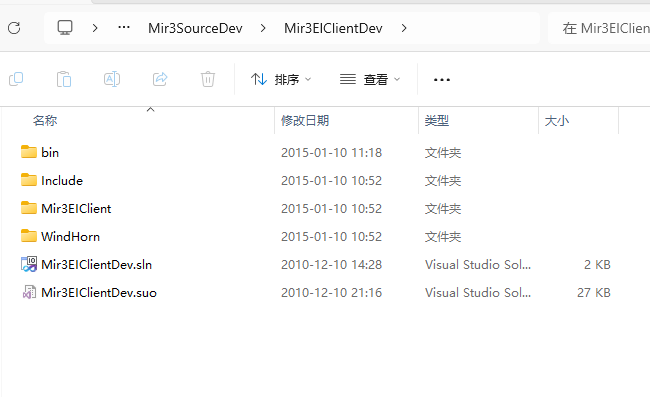
Task: Click the This PC monitor icon in the address bar
Action: coord(65,28)
